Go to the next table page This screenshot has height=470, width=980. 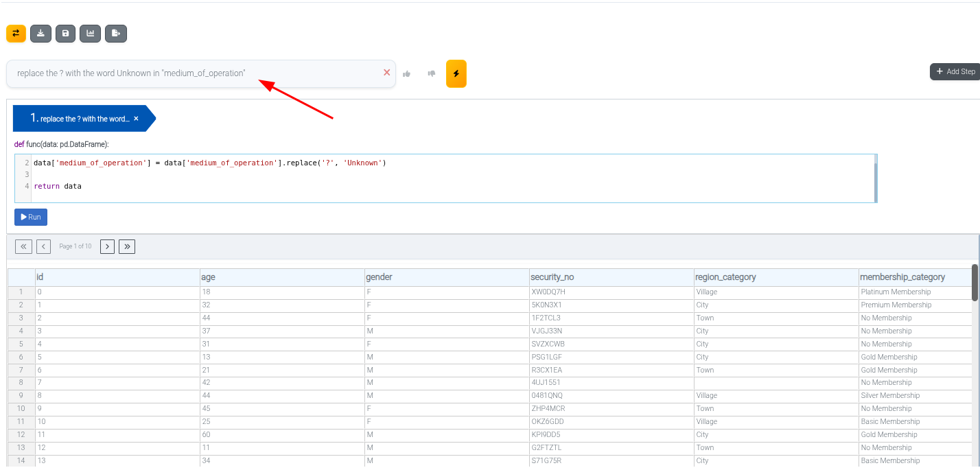[107, 246]
